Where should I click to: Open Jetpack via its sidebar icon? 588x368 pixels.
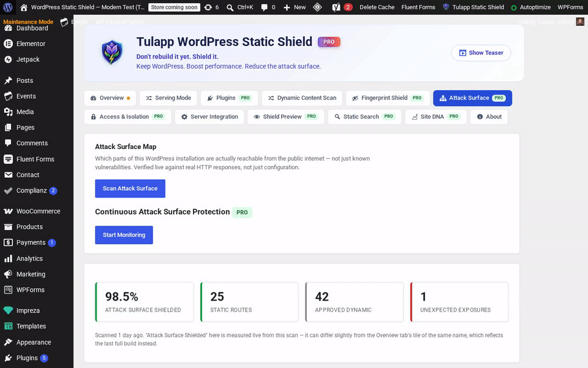[8, 59]
